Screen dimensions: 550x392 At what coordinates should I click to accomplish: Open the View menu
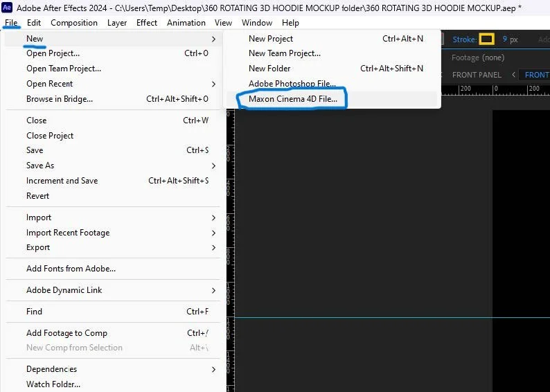[223, 23]
